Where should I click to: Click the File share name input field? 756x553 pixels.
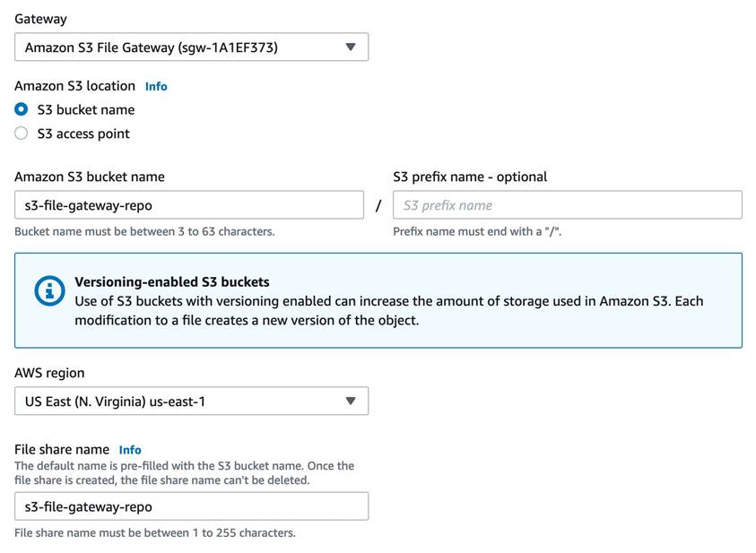tap(191, 506)
